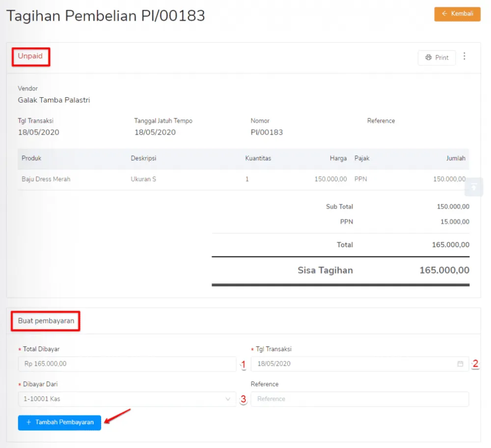Click the Total Dibayar amount field
Screen dimensions: 491x448
tap(127, 364)
